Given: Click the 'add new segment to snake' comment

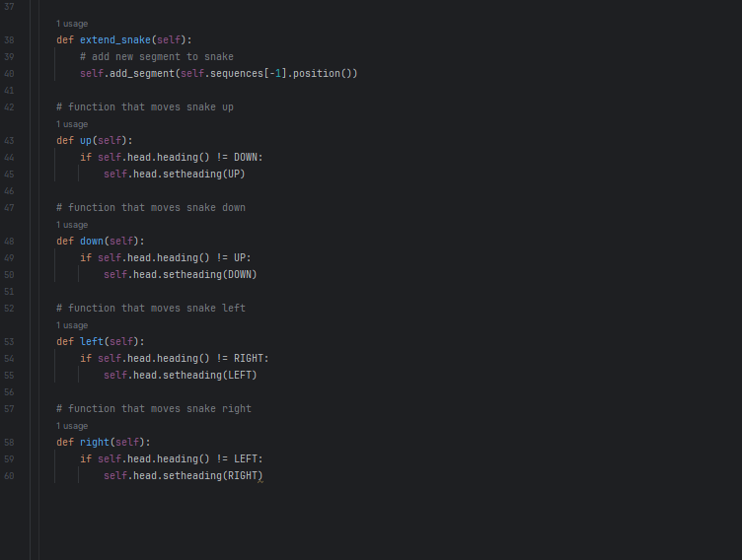Looking at the screenshot, I should click(x=157, y=56).
